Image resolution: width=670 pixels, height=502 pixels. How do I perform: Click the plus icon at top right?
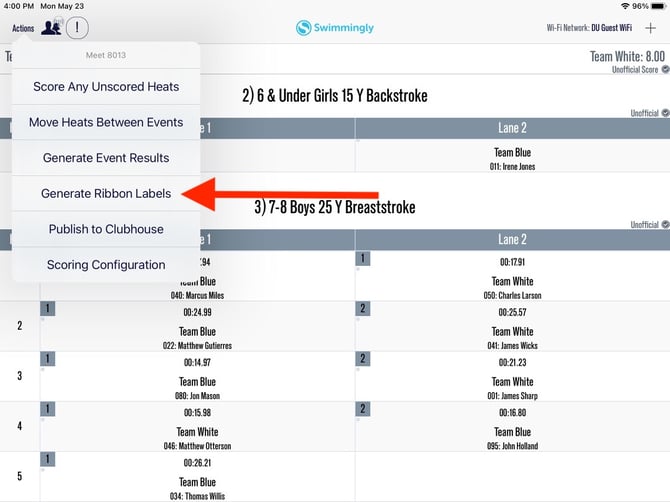click(x=651, y=28)
